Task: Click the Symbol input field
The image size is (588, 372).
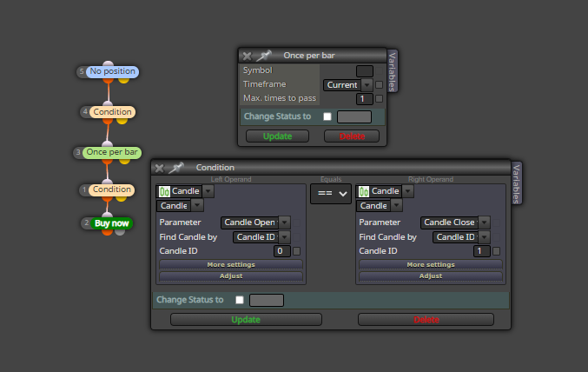Action: 365,71
